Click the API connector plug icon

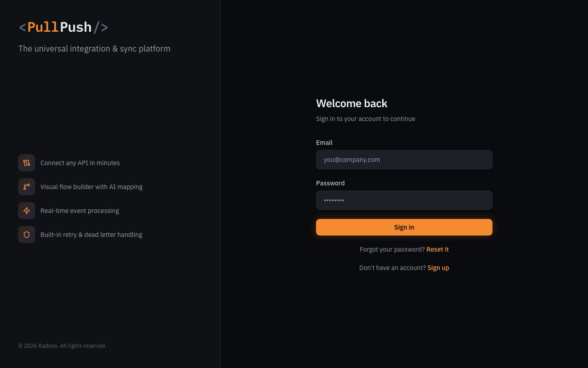point(27,163)
